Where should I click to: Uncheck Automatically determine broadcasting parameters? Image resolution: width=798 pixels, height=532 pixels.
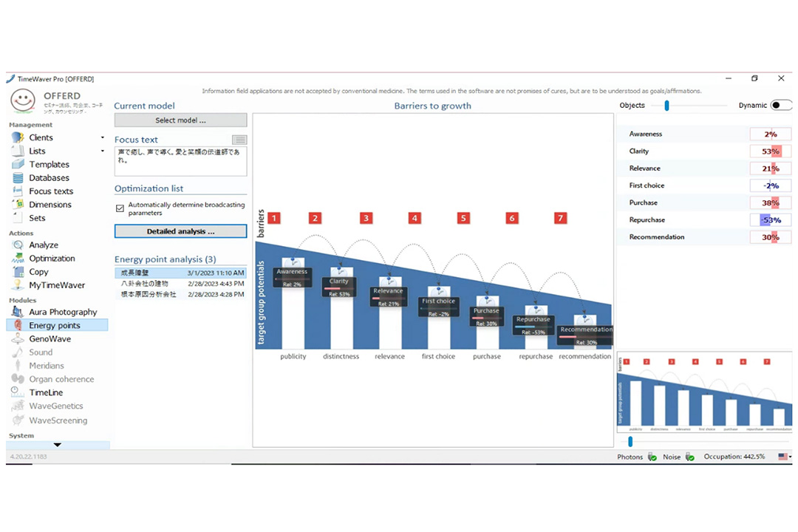[120, 208]
